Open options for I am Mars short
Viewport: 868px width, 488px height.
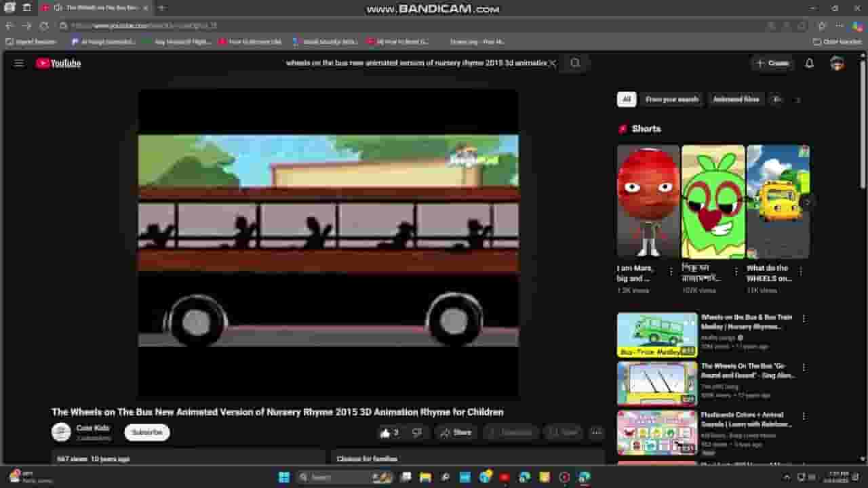[x=671, y=271]
